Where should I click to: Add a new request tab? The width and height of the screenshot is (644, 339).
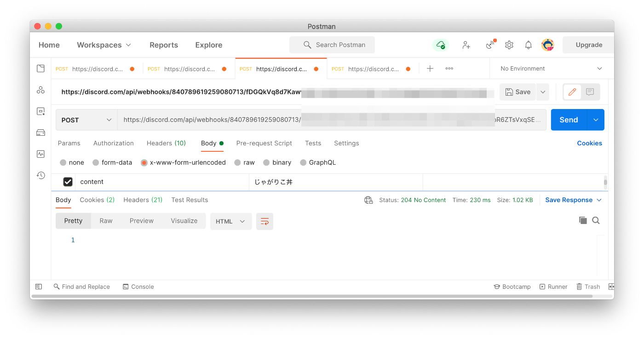(x=430, y=69)
